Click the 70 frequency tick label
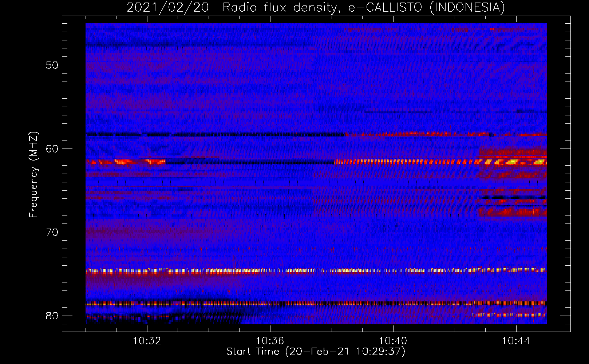589x364 pixels. pyautogui.click(x=52, y=232)
